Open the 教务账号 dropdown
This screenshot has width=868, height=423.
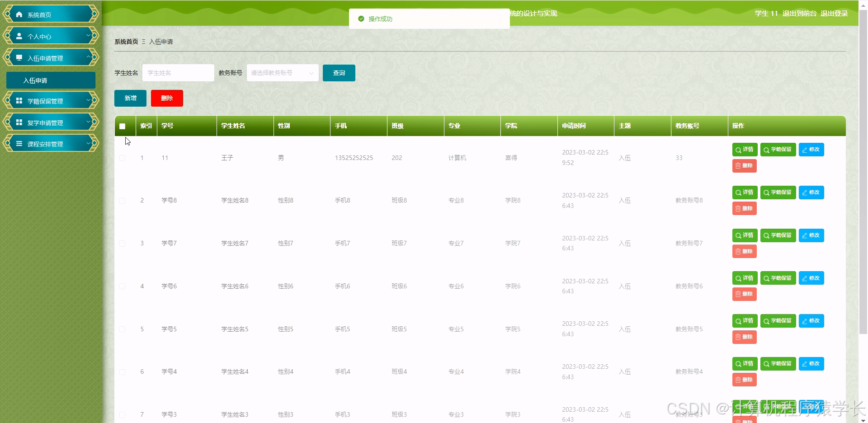pyautogui.click(x=283, y=73)
